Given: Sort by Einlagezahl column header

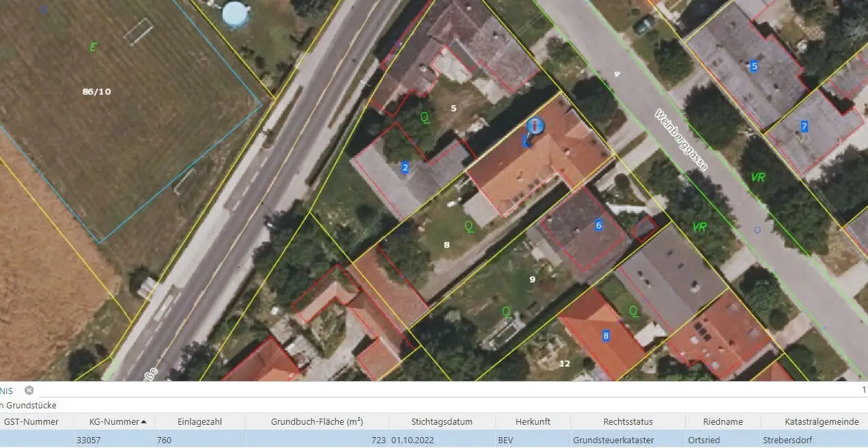Looking at the screenshot, I should (x=199, y=421).
